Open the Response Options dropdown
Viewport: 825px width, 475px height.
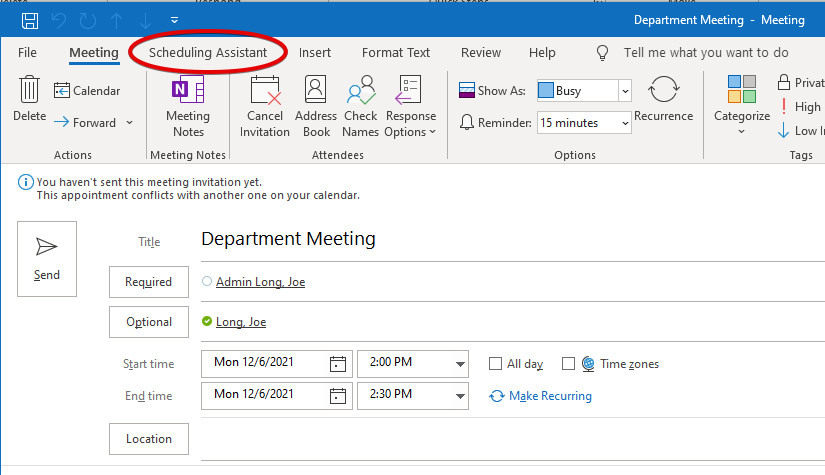pyautogui.click(x=410, y=107)
